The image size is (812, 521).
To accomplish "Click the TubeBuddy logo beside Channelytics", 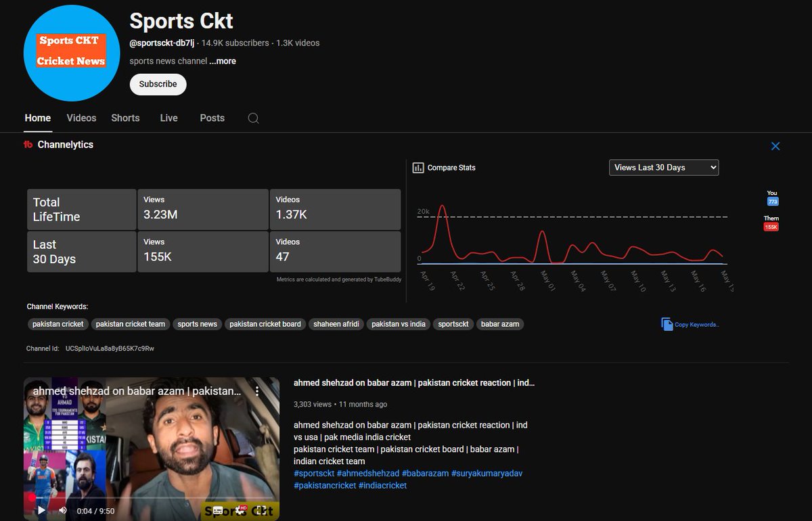I will (28, 145).
